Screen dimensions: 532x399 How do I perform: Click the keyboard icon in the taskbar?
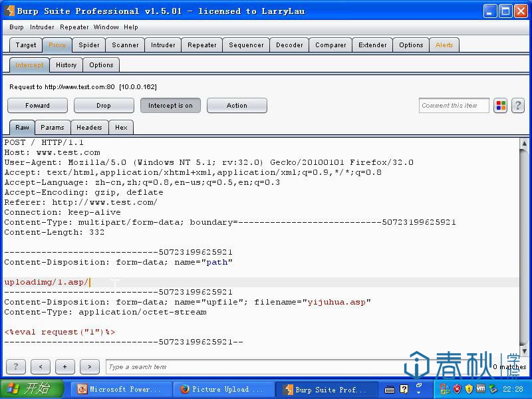[x=390, y=390]
